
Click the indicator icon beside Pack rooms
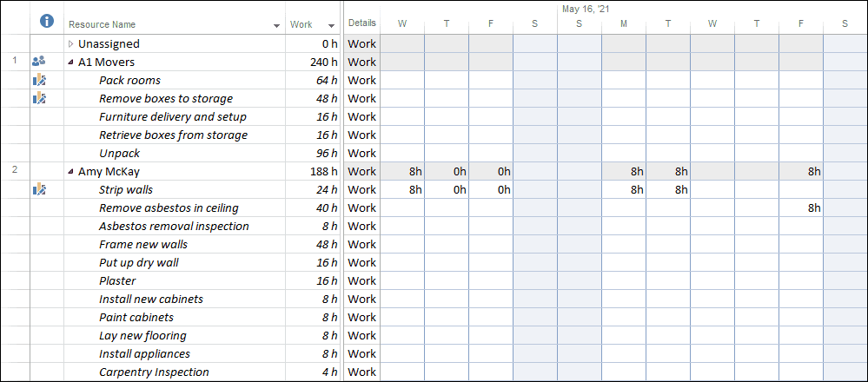click(39, 80)
